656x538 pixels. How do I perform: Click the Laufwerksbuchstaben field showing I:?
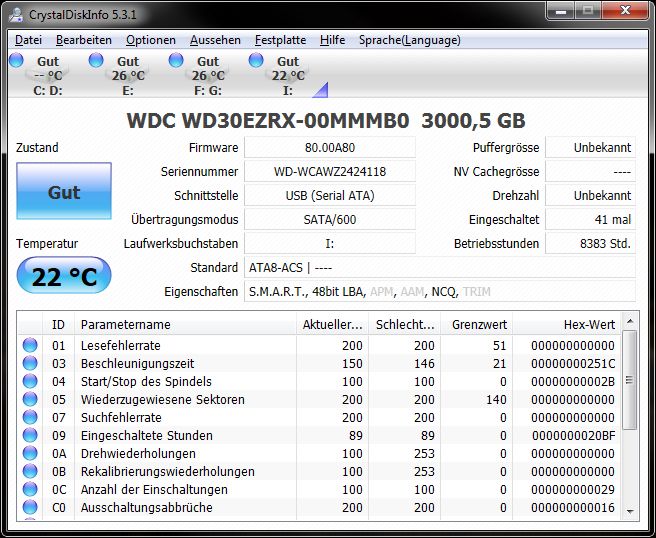[330, 243]
